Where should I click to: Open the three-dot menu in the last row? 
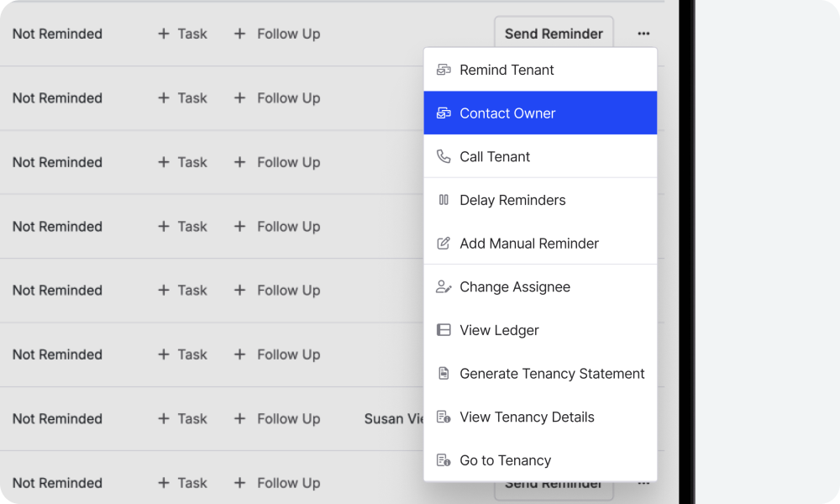pos(643,484)
